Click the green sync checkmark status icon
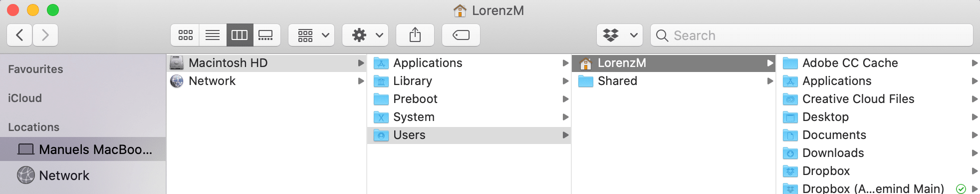The height and width of the screenshot is (194, 980). pos(961,189)
